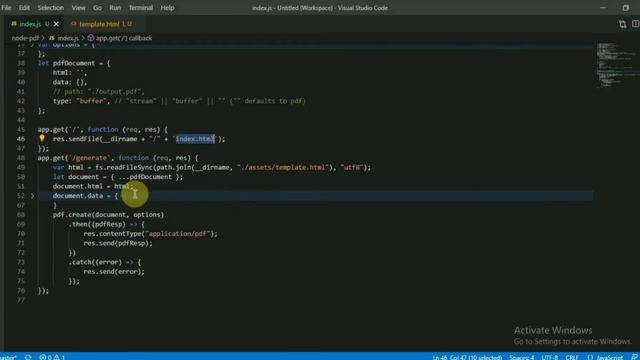Click the node-pdf breadcrumb
This screenshot has width=640, height=360.
[25, 38]
